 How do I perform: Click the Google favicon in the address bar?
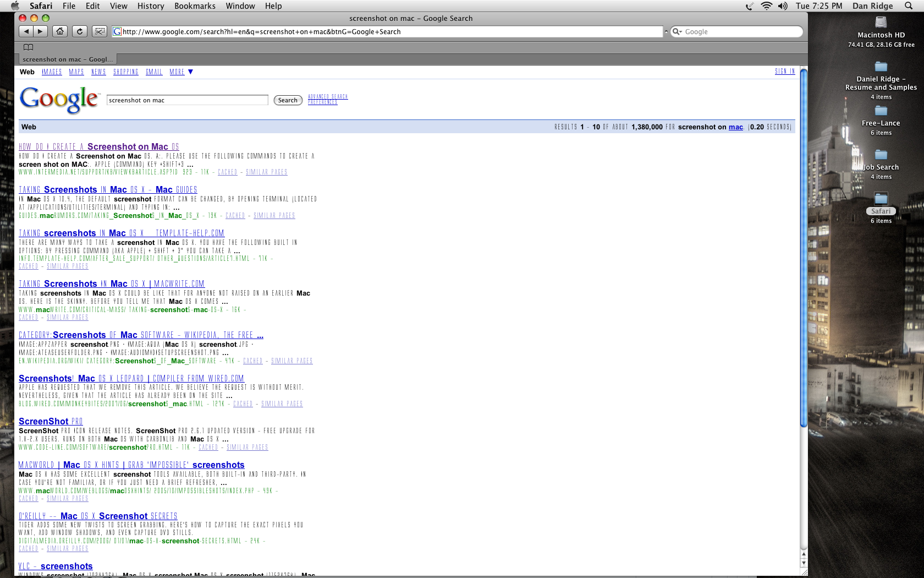point(117,31)
